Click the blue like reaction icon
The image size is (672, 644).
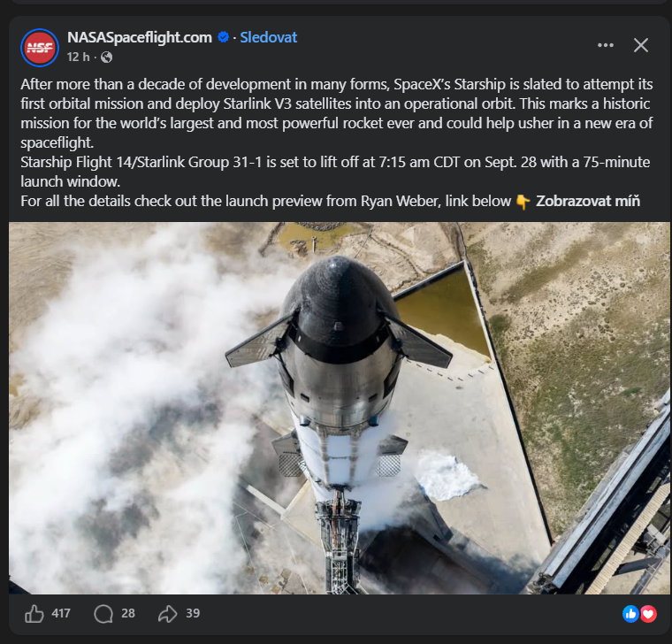click(630, 614)
